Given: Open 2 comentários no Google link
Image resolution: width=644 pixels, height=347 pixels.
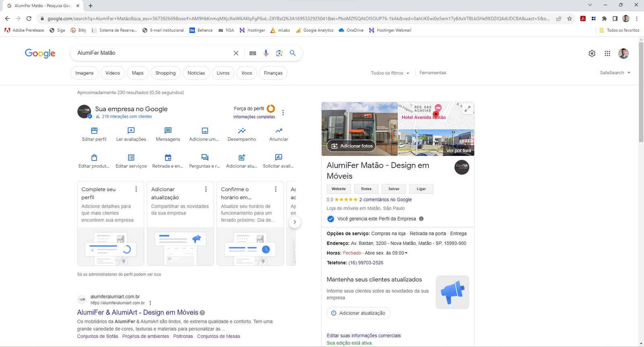Looking at the screenshot, I should click(x=386, y=199).
